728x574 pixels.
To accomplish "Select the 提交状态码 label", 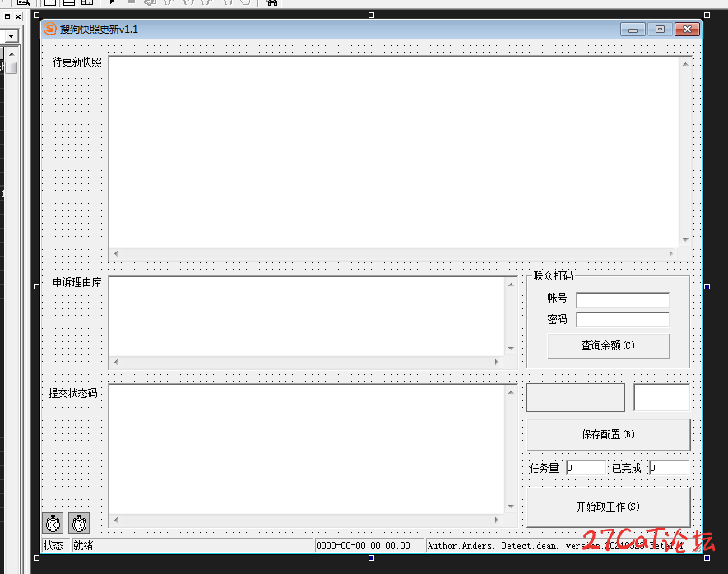I will click(73, 393).
